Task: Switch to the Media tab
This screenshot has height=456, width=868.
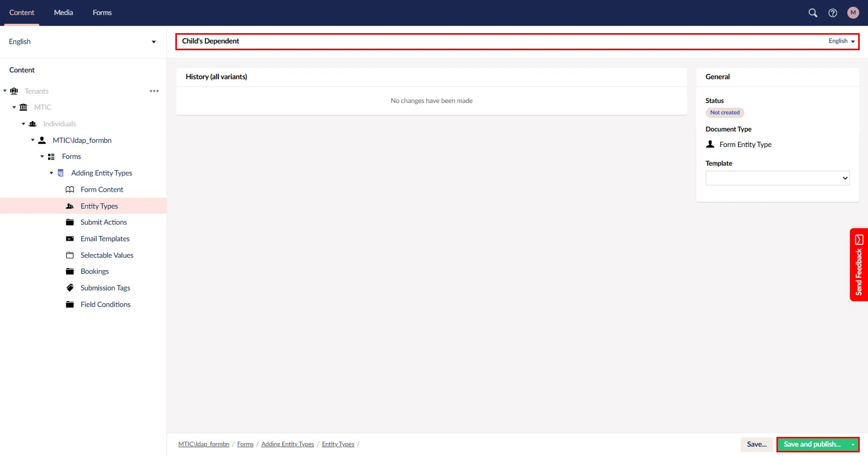Action: click(64, 12)
